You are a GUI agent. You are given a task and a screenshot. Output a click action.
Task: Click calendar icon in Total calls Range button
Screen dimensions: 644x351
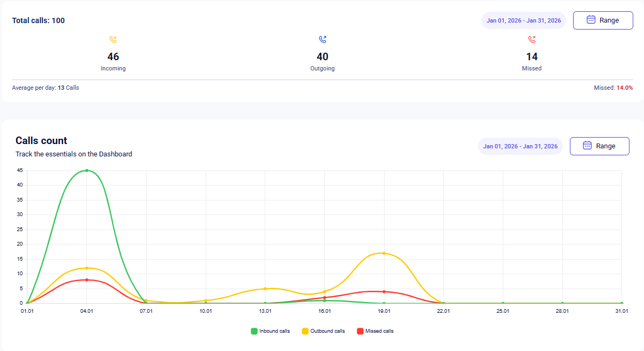coord(591,20)
